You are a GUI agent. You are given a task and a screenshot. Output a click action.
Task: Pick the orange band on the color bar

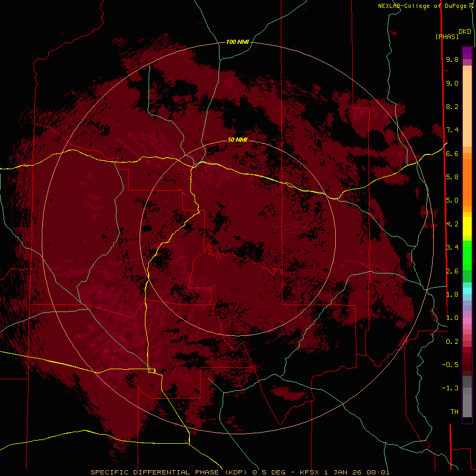[x=467, y=182]
